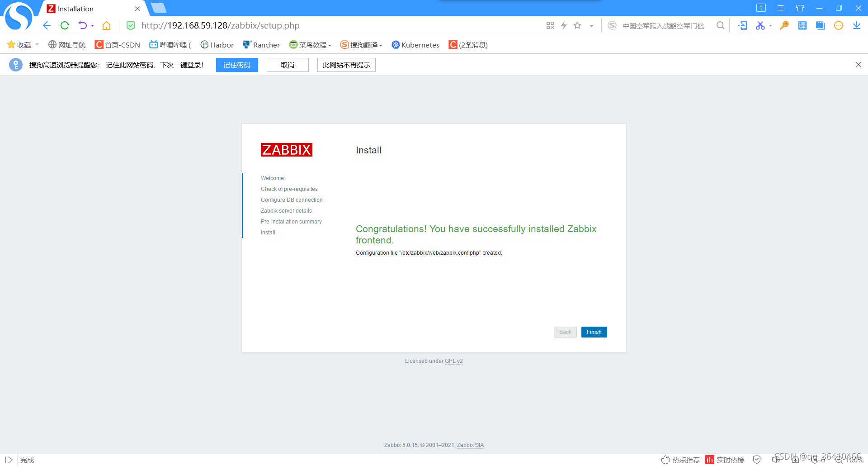Select the Check of pre-requisites step
The width and height of the screenshot is (868, 466).
tap(289, 189)
